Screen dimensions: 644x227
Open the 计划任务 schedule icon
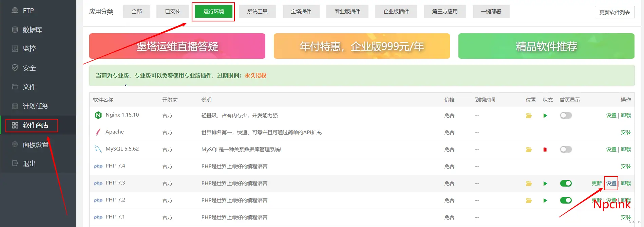point(15,106)
